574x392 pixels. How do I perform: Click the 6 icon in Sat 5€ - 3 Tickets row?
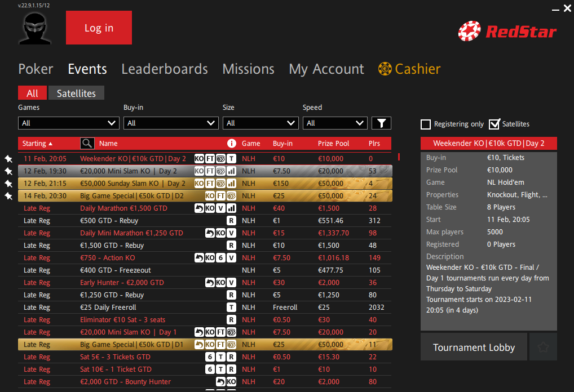[x=210, y=357]
